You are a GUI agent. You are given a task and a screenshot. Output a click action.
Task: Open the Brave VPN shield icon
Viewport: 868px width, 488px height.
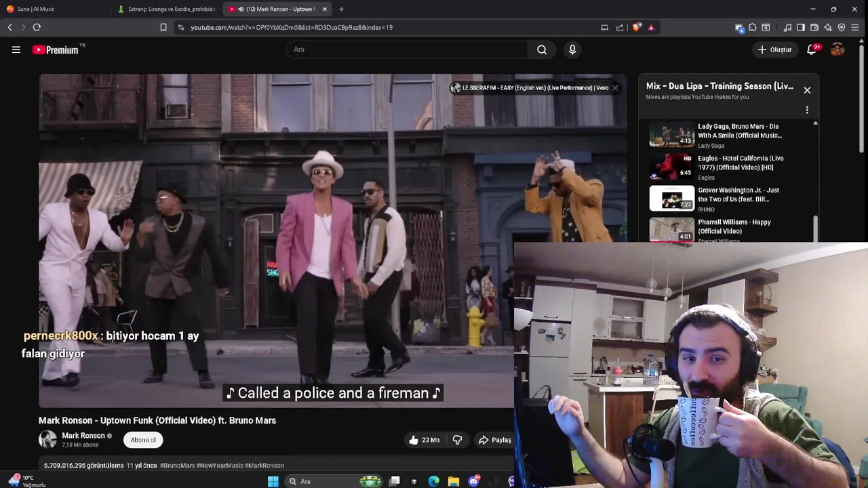click(x=842, y=27)
